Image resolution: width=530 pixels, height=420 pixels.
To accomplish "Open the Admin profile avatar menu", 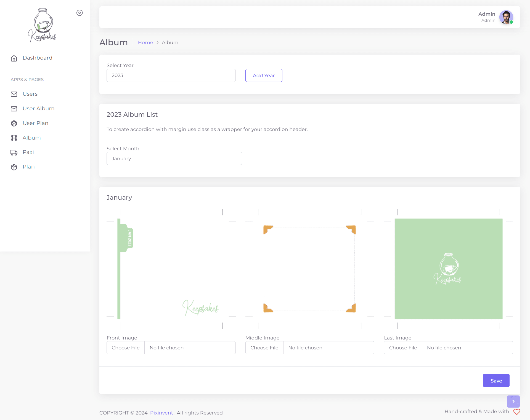I will point(506,17).
